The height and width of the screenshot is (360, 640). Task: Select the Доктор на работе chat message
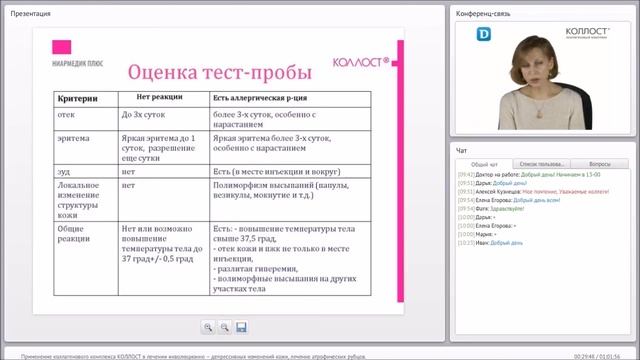[529, 175]
